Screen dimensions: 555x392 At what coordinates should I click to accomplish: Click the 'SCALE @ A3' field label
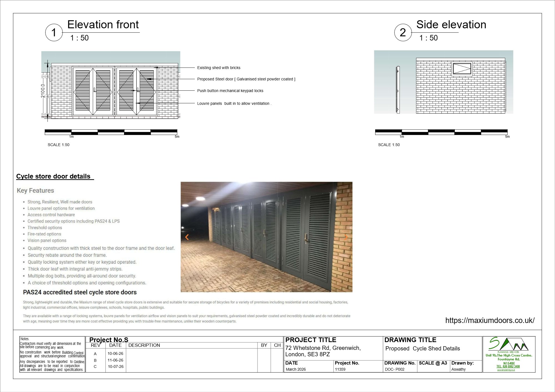tap(433, 363)
